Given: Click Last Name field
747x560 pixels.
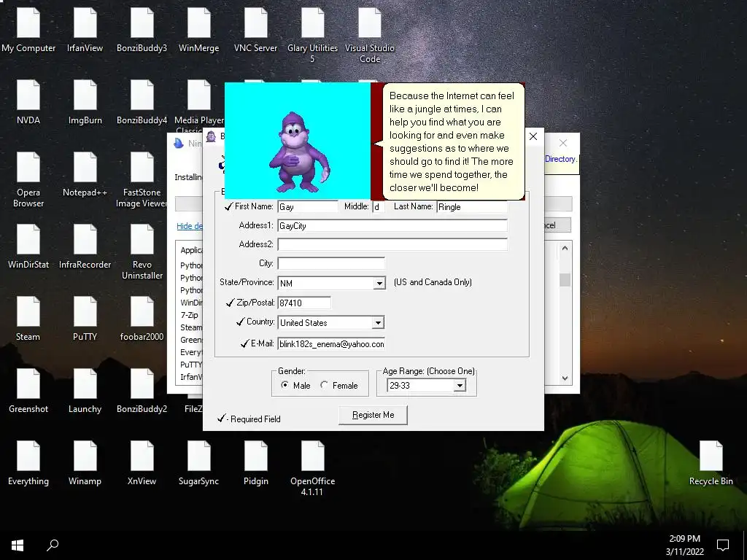Looking at the screenshot, I should [472, 206].
